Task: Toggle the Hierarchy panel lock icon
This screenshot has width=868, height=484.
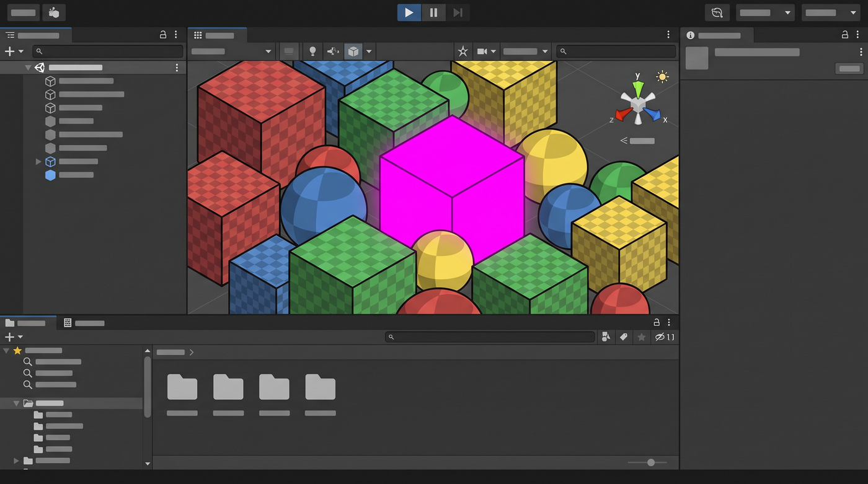Action: (163, 35)
